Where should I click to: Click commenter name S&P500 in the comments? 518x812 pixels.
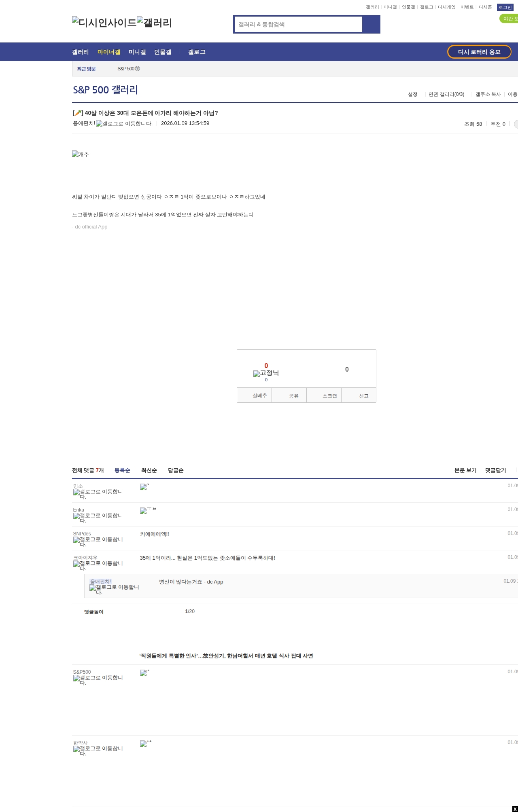coord(82,672)
